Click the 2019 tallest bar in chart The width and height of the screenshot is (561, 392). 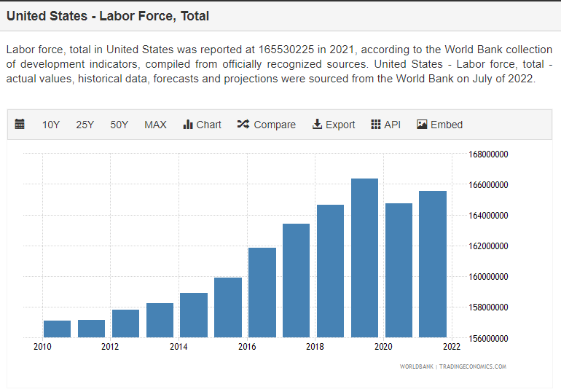click(364, 259)
